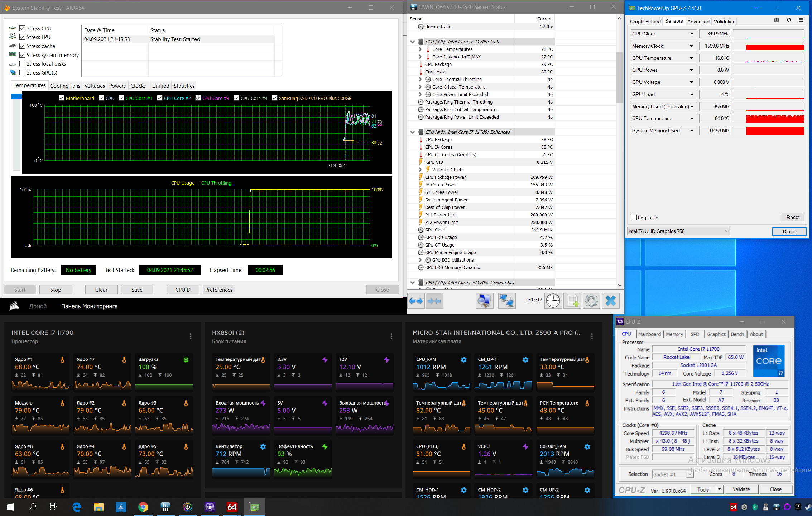Open the Intel UHD Graphics 750 dropdown
The width and height of the screenshot is (812, 516).
[x=678, y=231]
